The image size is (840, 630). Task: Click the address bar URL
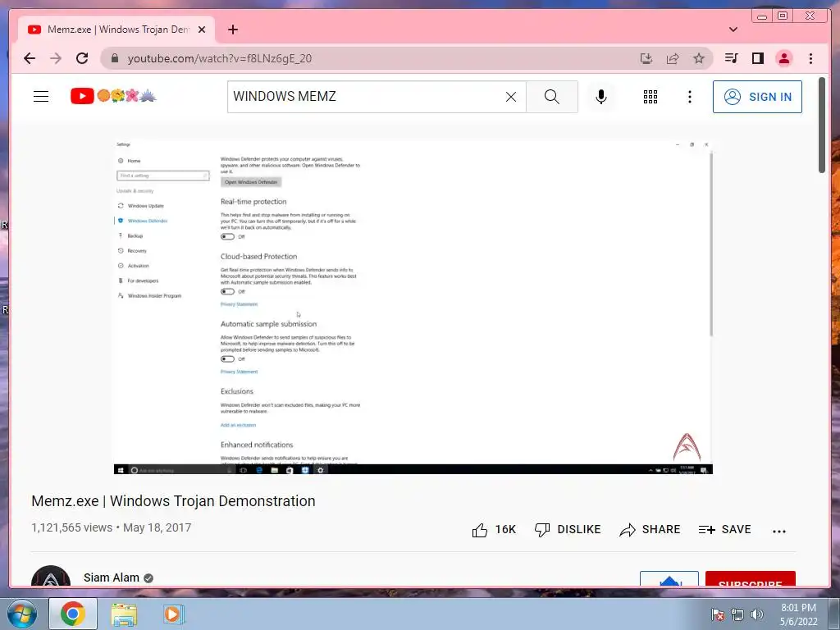tap(220, 58)
